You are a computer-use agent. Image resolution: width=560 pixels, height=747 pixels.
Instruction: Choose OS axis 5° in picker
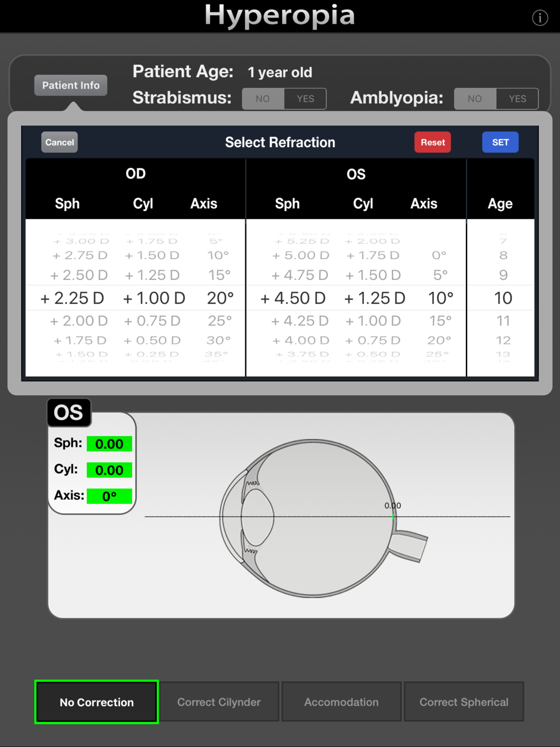tap(440, 275)
